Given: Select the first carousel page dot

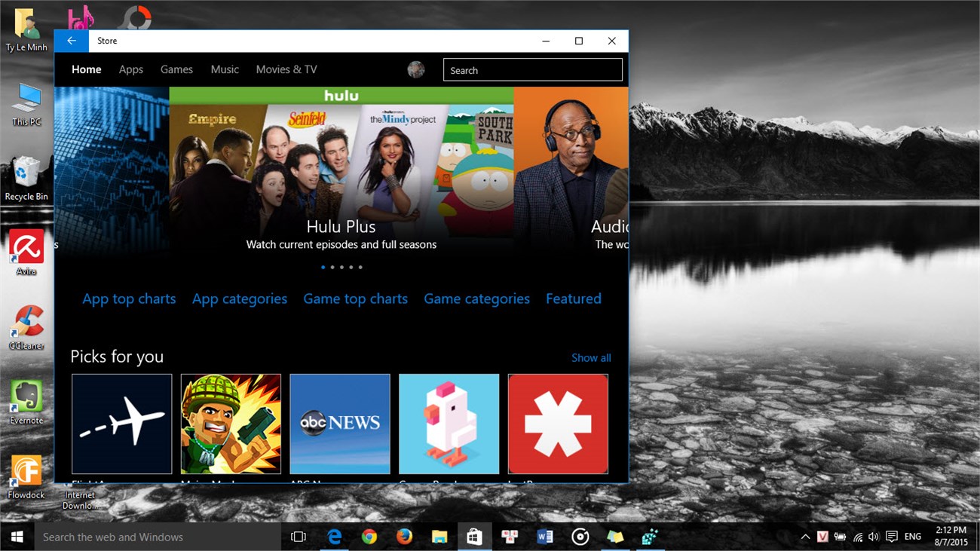Looking at the screenshot, I should click(x=323, y=267).
